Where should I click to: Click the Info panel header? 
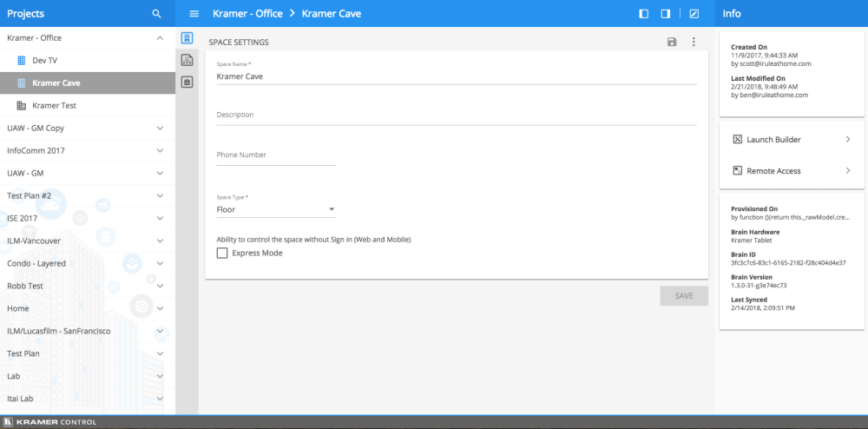pyautogui.click(x=732, y=14)
